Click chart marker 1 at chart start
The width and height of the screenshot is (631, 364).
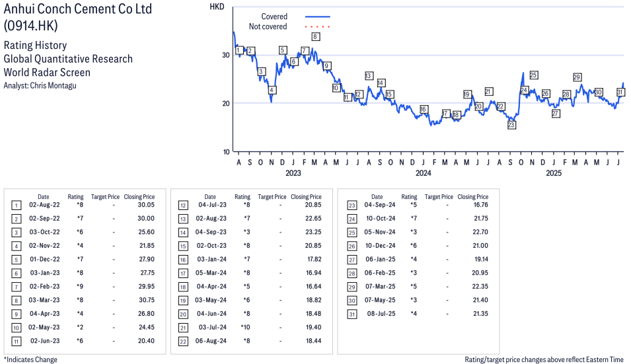click(239, 50)
